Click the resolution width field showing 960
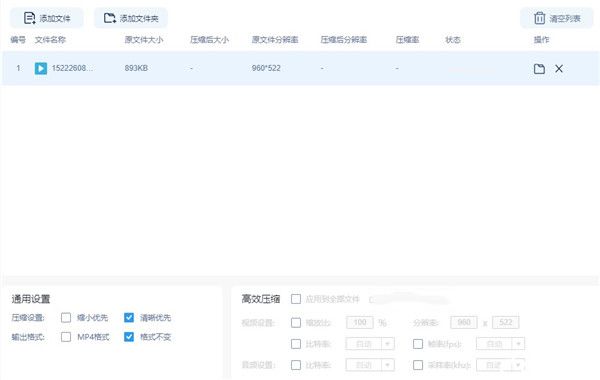Image resolution: width=600 pixels, height=380 pixels. click(464, 323)
